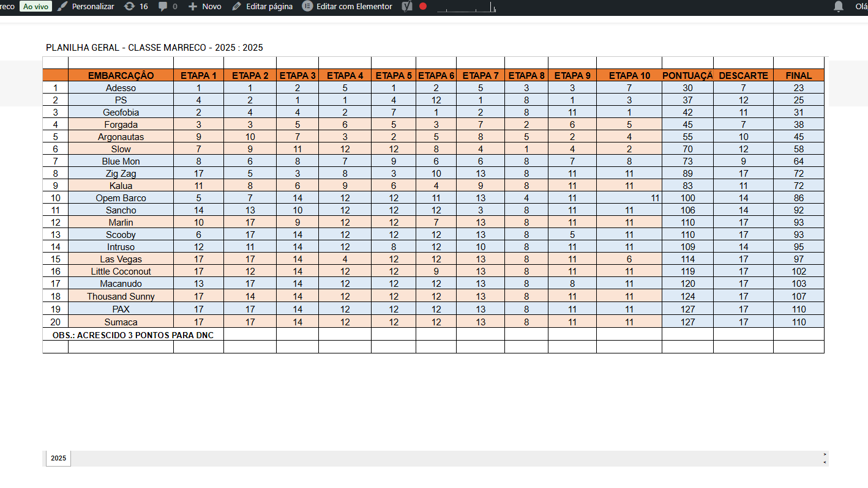
Task: Click the Editar página pencil icon
Action: 236,6
